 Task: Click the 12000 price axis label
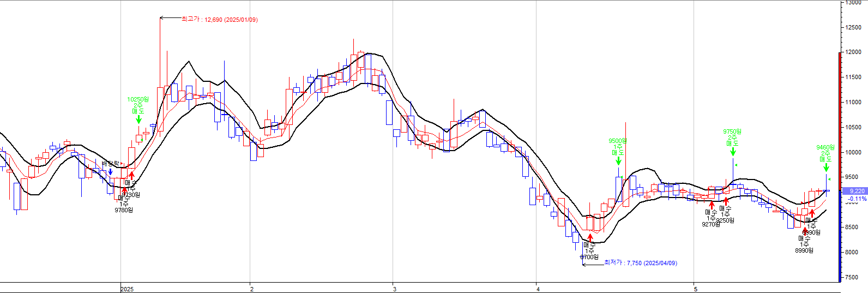click(x=853, y=52)
